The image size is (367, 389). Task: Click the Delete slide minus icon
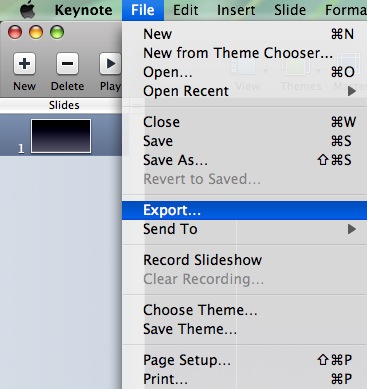point(67,64)
